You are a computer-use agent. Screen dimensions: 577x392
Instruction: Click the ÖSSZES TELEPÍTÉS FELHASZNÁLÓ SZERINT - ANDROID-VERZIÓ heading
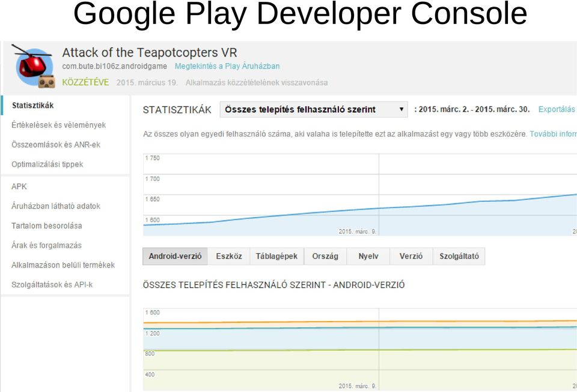pyautogui.click(x=274, y=285)
